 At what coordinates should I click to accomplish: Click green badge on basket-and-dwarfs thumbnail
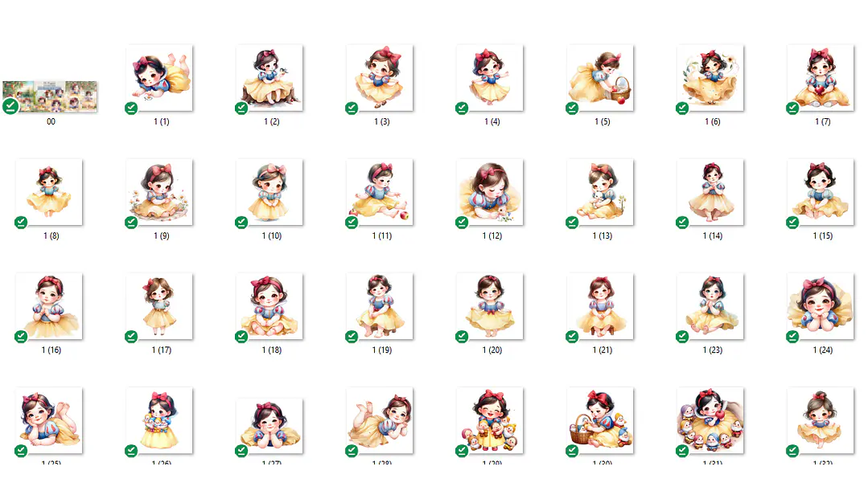tap(572, 451)
